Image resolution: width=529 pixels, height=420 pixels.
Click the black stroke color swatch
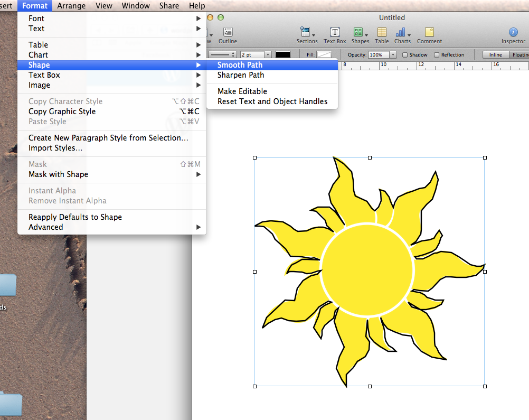(x=283, y=55)
